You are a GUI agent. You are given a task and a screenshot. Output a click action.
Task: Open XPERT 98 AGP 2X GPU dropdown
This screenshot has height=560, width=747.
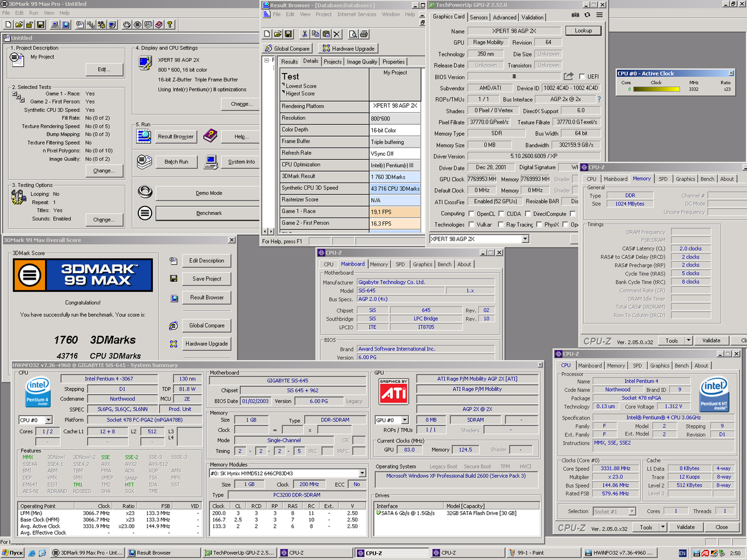525,239
